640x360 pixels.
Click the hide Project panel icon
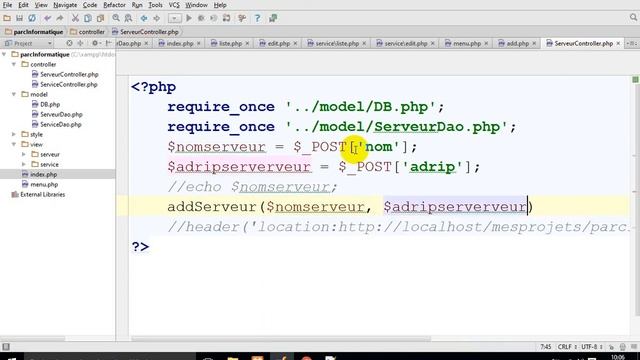108,43
